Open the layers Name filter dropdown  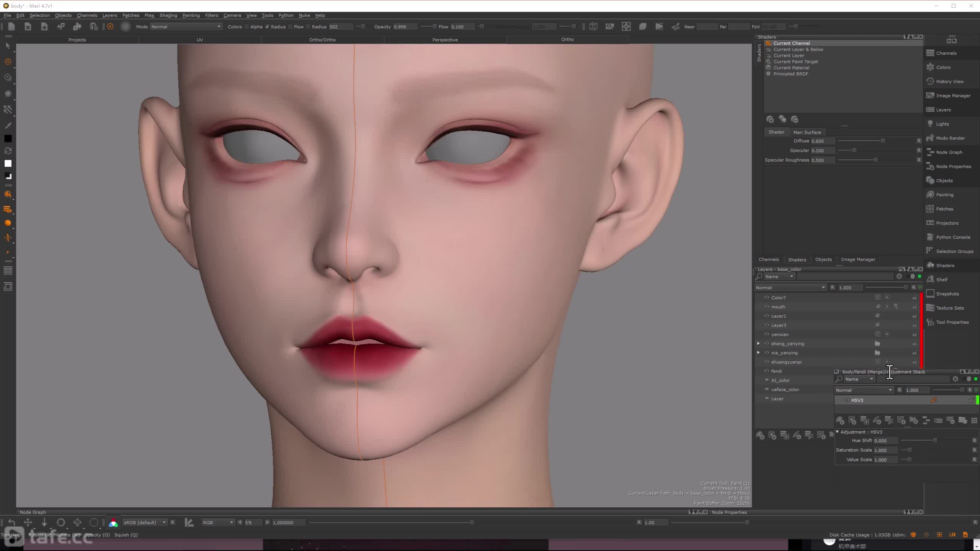point(779,276)
